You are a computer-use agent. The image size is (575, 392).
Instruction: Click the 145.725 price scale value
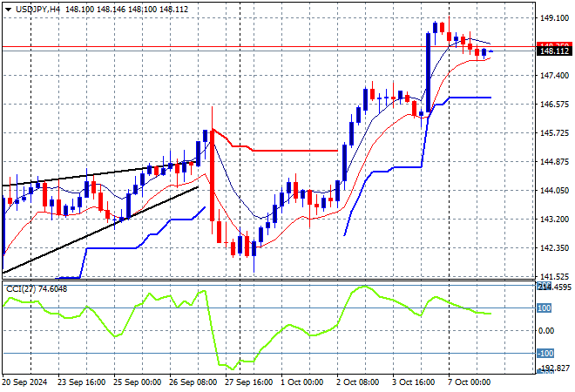pos(554,132)
